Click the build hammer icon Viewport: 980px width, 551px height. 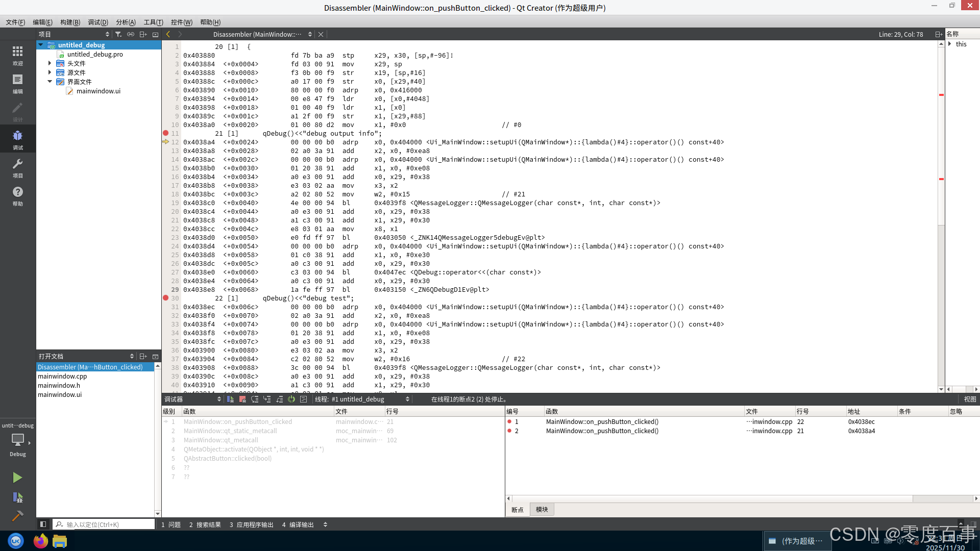point(17,516)
